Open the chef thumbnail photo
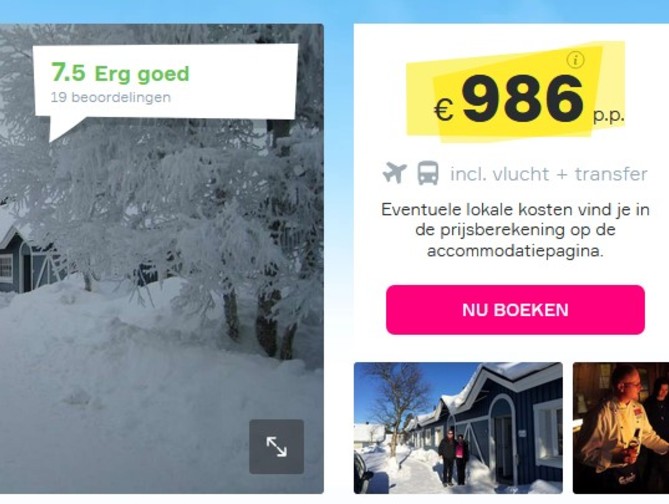 point(621,428)
